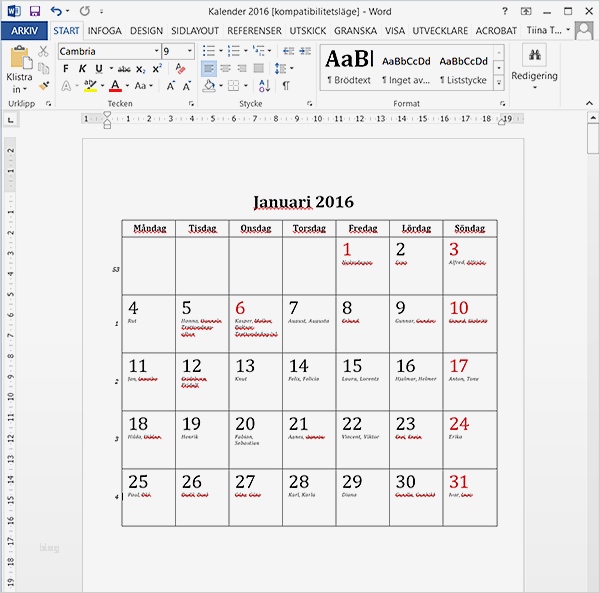Apply yellow text highlight color

pos(90,86)
